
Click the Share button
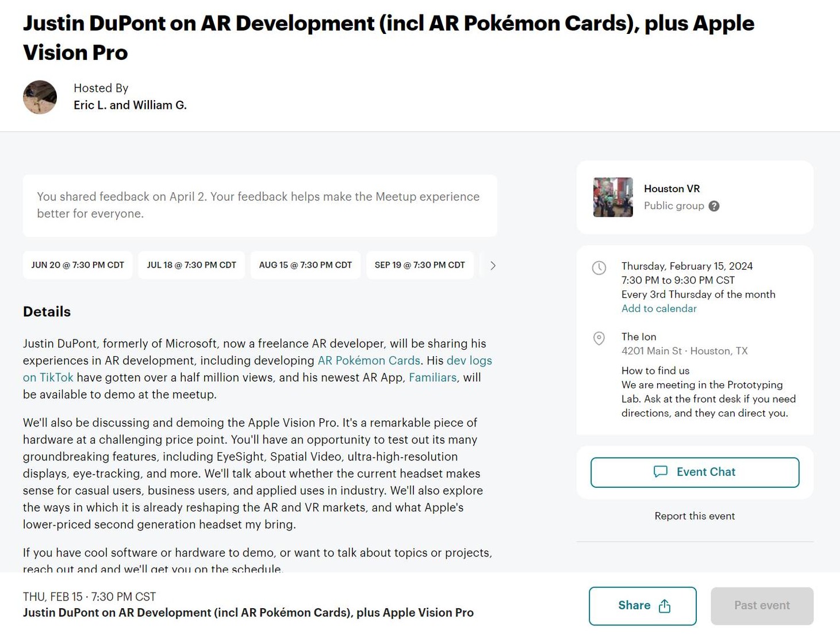pyautogui.click(x=642, y=606)
